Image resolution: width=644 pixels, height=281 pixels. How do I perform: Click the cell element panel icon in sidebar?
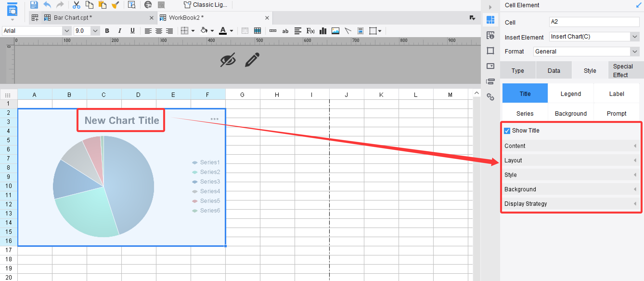[490, 20]
